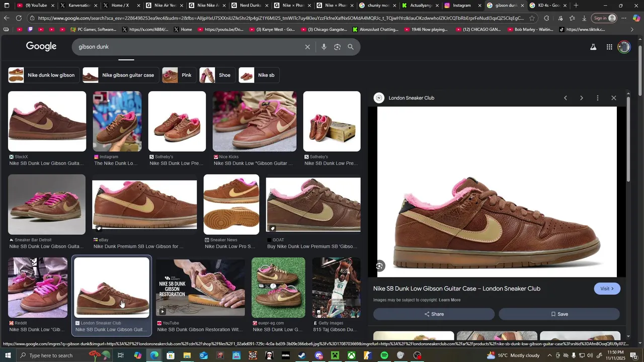Save the image with Save button

pos(559,314)
